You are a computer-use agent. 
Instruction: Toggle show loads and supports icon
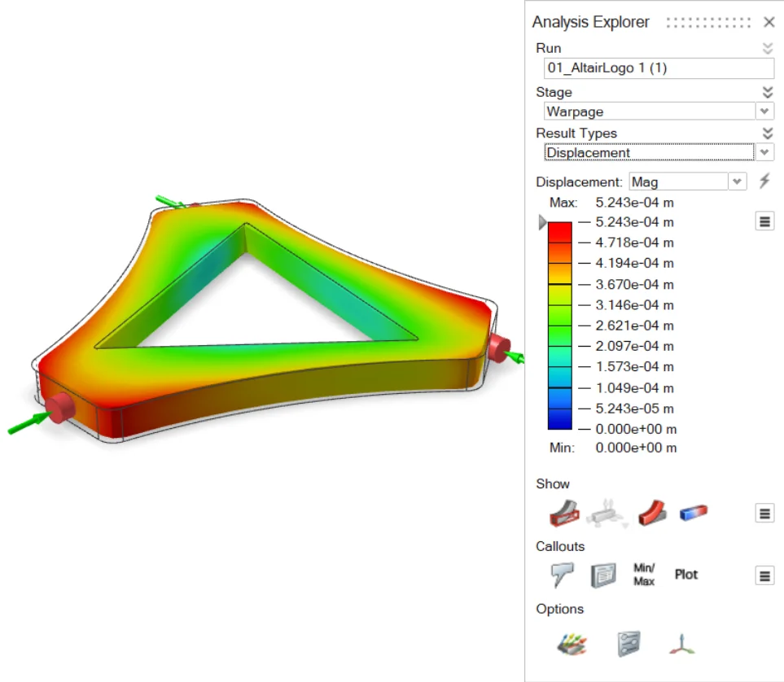tap(607, 514)
